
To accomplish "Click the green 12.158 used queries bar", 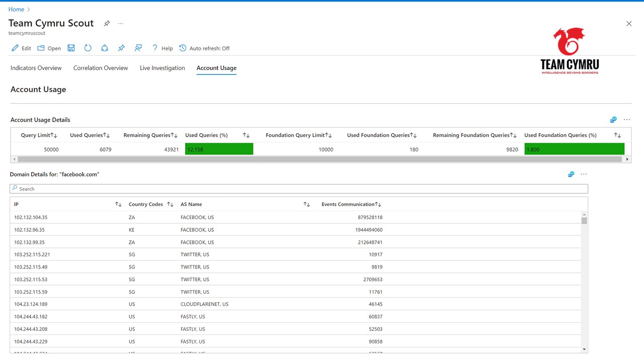I will pyautogui.click(x=219, y=149).
